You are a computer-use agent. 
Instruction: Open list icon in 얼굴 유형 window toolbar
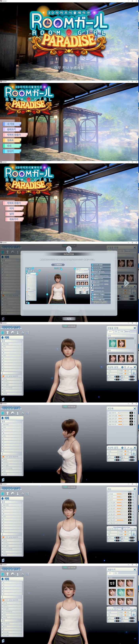click(x=28, y=333)
